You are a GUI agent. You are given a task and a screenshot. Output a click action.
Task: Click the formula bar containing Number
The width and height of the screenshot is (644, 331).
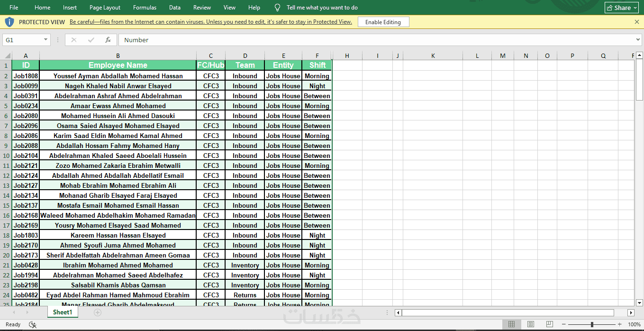pos(377,40)
